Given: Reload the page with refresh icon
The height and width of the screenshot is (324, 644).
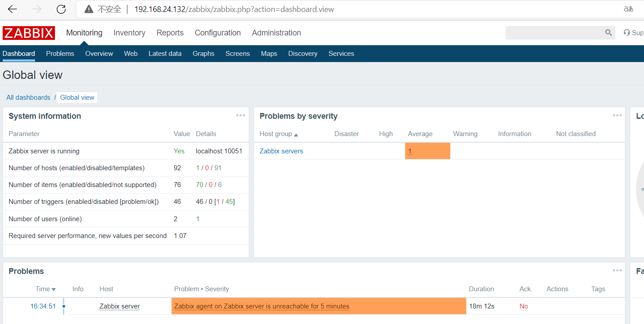Looking at the screenshot, I should 61,9.
